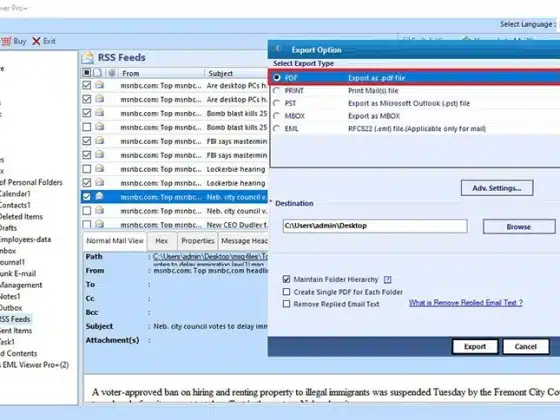Switch to the Normal Mail View tab
Screen dimensions: 560x420
115,241
